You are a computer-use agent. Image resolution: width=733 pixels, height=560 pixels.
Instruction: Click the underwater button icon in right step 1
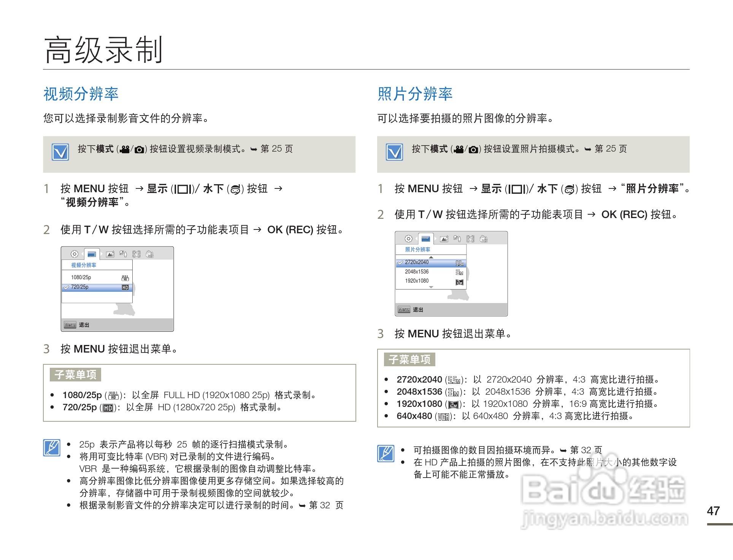[x=570, y=189]
